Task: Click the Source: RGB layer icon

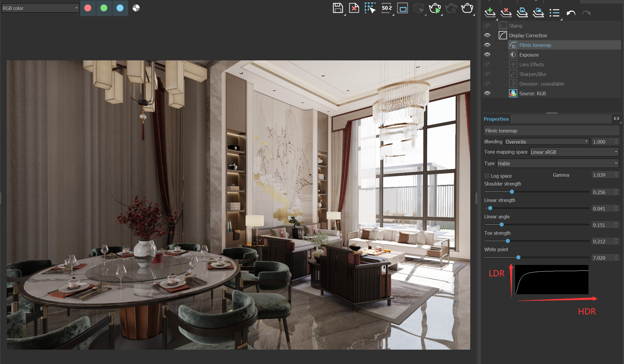Action: coord(513,93)
